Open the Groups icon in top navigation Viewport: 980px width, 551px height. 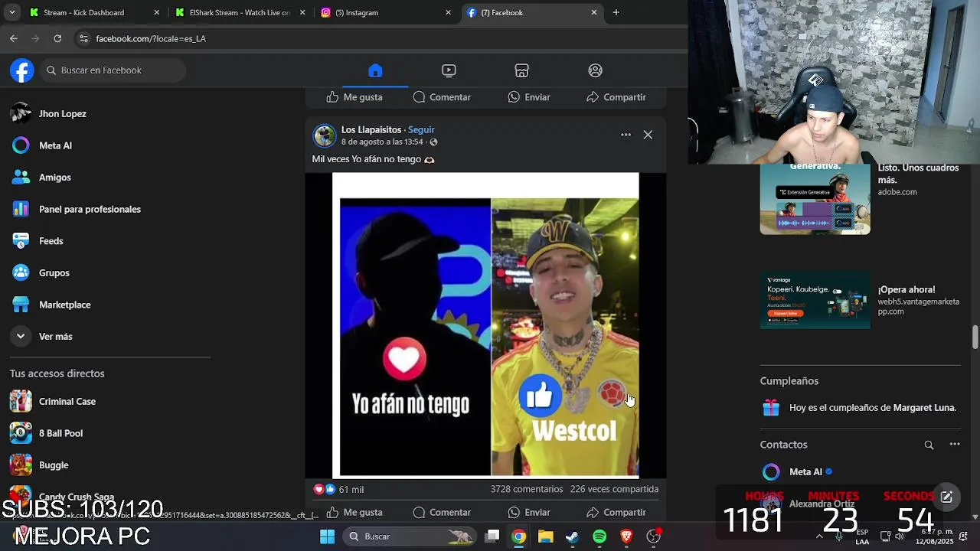click(596, 70)
